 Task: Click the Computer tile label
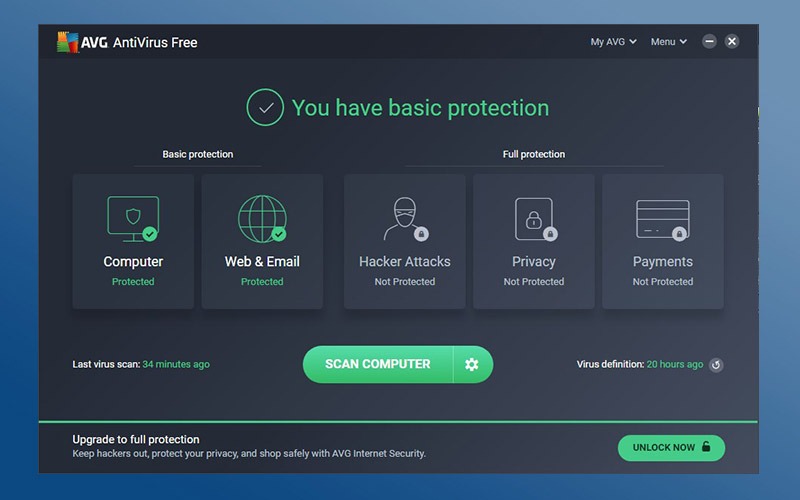click(x=133, y=262)
